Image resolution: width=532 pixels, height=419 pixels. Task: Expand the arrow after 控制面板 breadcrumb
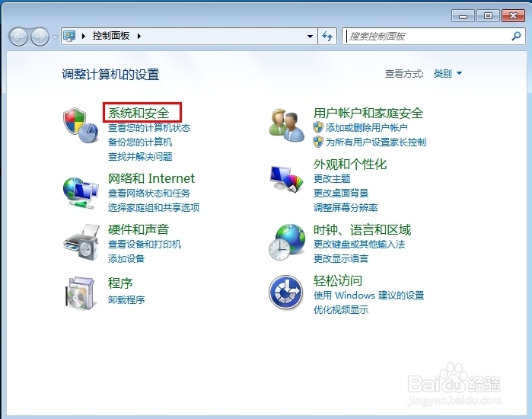click(139, 36)
